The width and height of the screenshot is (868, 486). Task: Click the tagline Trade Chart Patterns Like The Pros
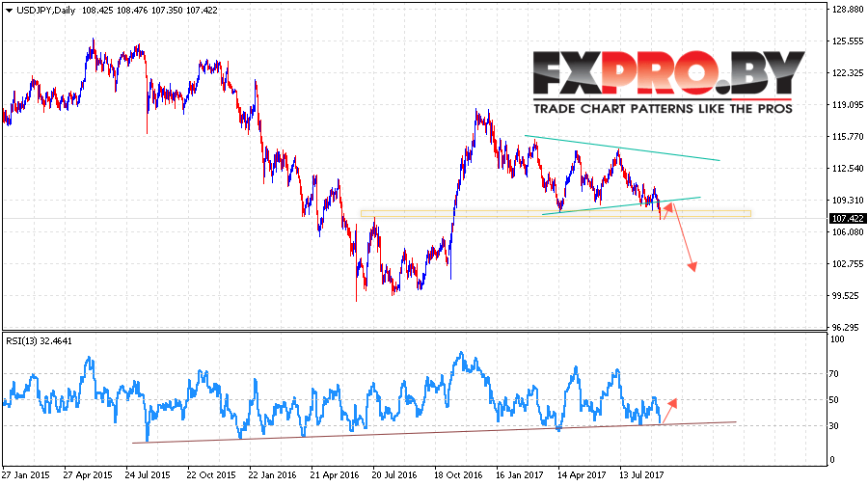click(663, 109)
